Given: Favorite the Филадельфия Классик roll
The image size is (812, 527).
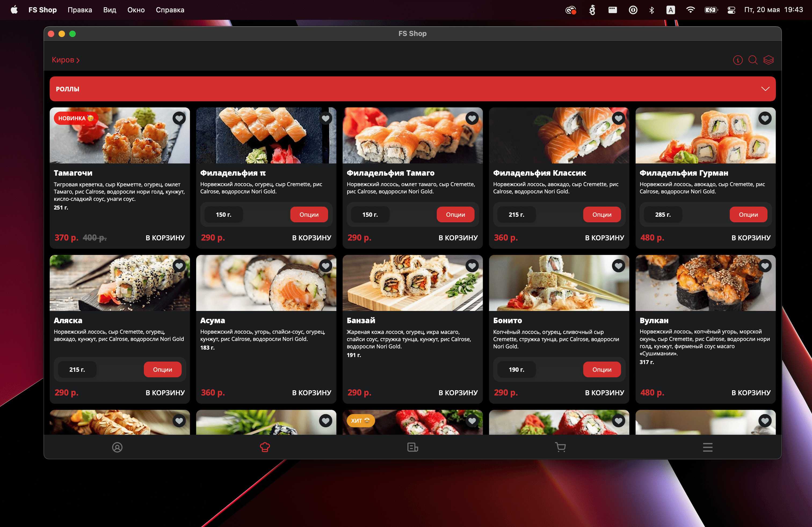Looking at the screenshot, I should 619,118.
